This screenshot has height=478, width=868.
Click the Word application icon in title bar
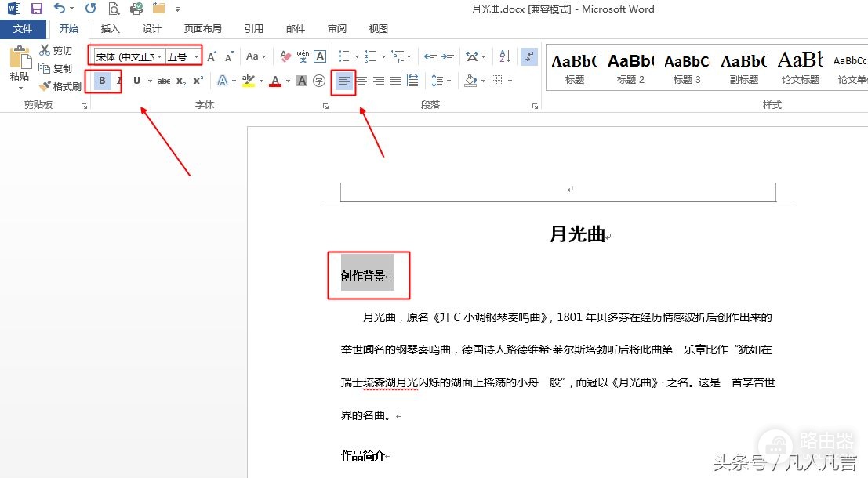tap(14, 9)
